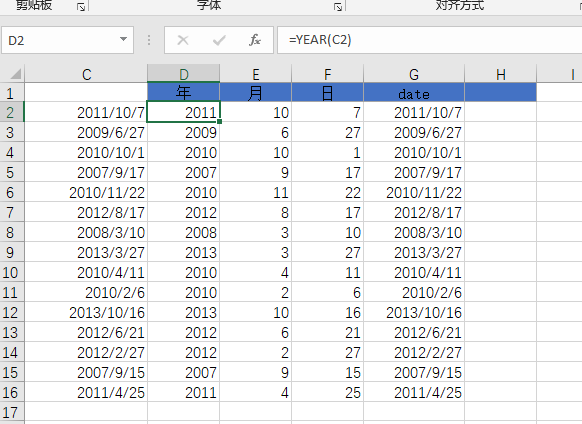Image resolution: width=582 pixels, height=424 pixels.
Task: Select cell E7 with month 8
Action: (x=256, y=212)
